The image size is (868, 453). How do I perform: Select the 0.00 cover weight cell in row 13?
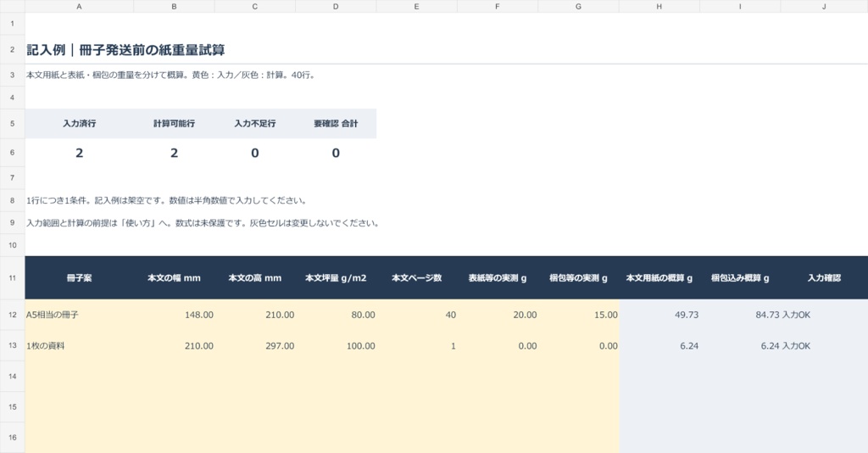coord(497,345)
